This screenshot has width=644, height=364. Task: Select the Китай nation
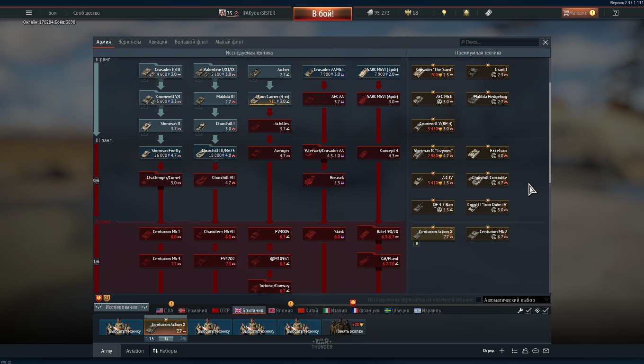(x=308, y=310)
